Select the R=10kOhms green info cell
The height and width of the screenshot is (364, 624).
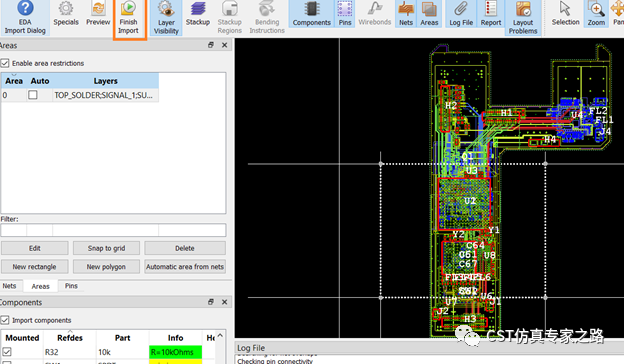(x=176, y=352)
